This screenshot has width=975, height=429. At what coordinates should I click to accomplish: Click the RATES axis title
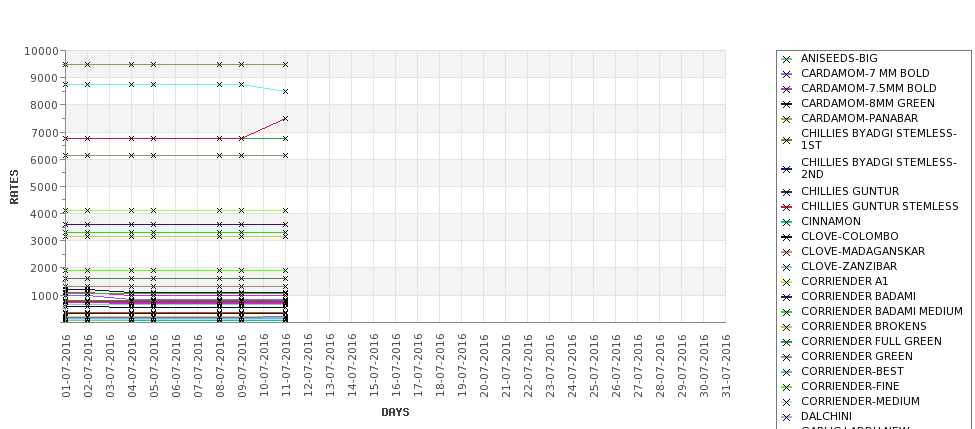[14, 187]
